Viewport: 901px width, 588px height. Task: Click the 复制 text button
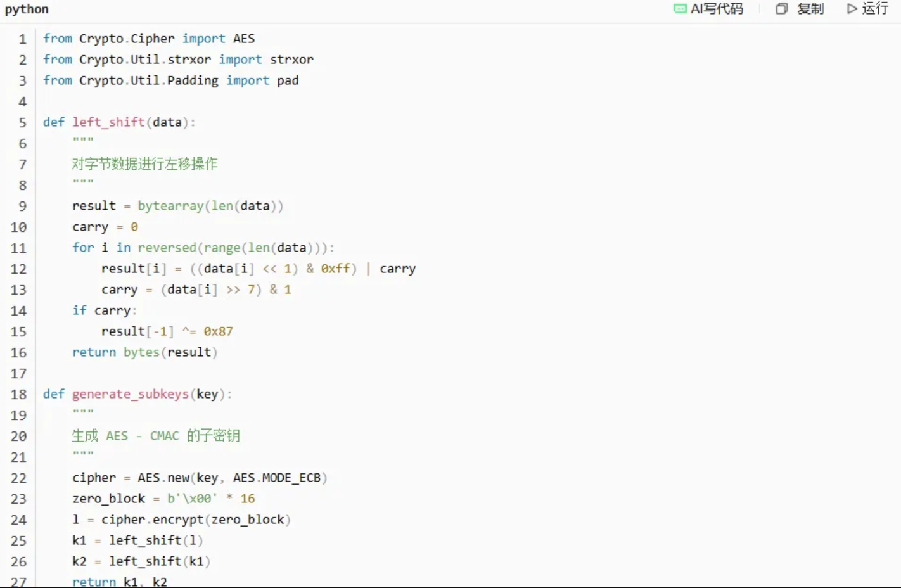click(810, 9)
